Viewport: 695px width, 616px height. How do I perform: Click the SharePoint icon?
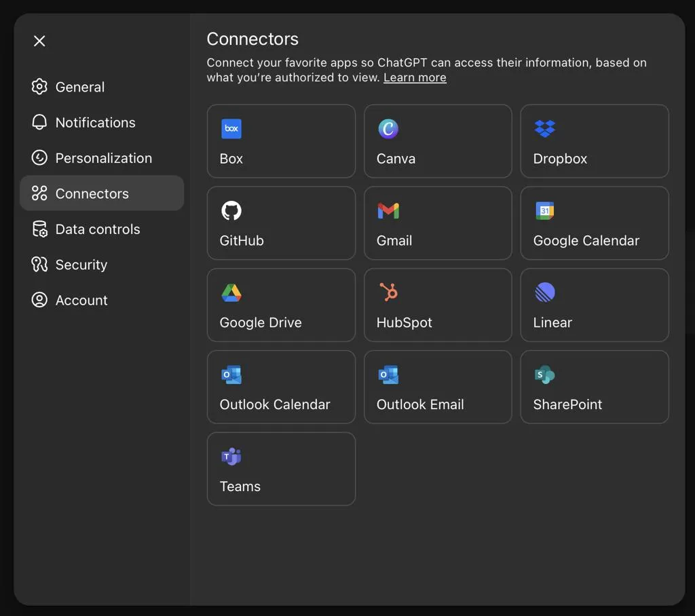(545, 375)
